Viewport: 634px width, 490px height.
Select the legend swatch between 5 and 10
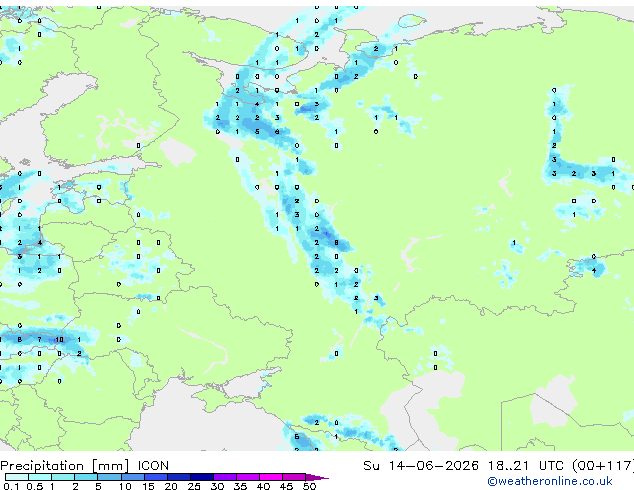coord(109,477)
